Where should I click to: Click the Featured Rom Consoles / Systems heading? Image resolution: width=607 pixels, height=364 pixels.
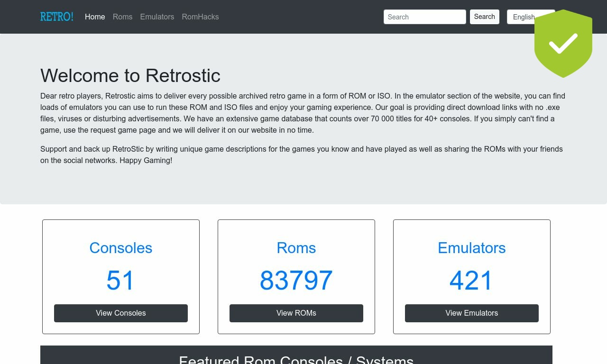[296, 359]
